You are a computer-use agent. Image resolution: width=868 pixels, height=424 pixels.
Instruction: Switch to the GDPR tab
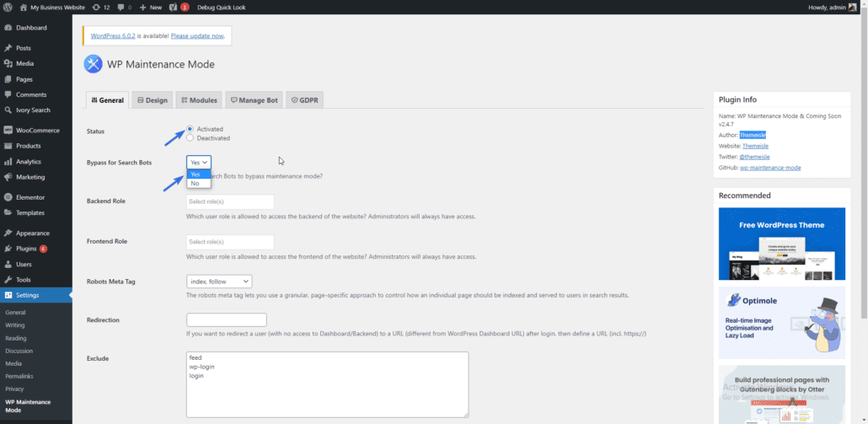[x=305, y=100]
